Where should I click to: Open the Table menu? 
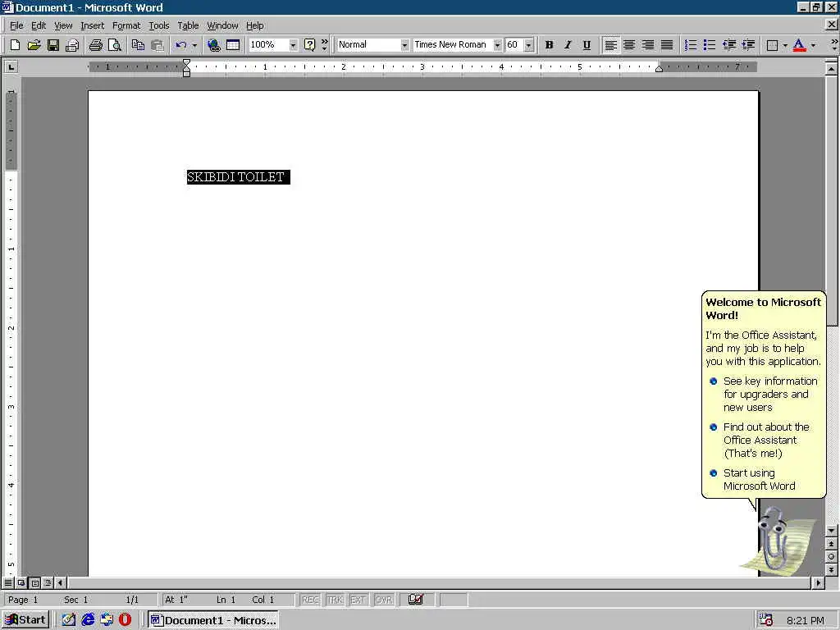[188, 25]
